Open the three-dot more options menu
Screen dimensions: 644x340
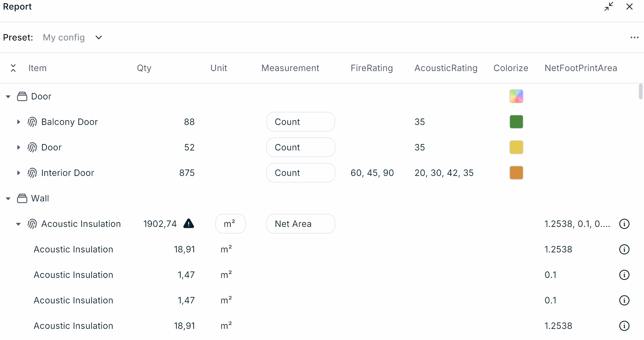pyautogui.click(x=634, y=38)
